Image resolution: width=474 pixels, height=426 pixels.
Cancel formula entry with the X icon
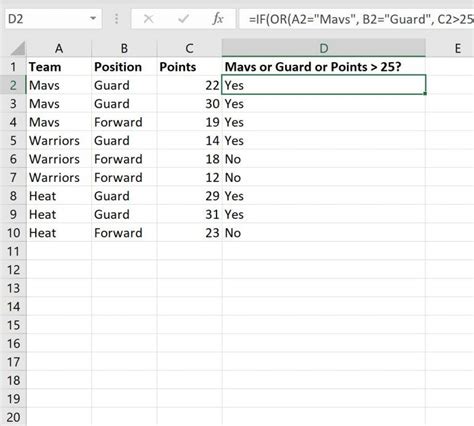pos(148,19)
